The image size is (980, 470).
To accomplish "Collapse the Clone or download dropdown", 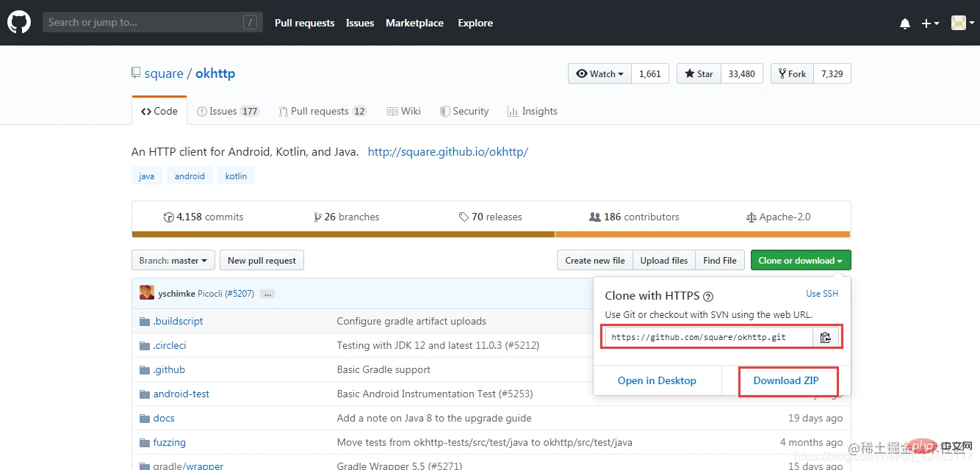I will pos(800,260).
